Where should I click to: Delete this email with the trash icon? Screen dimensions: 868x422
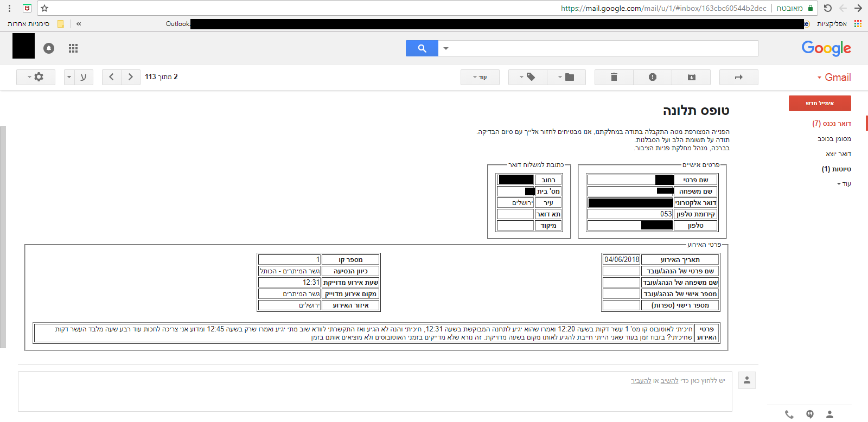[614, 77]
